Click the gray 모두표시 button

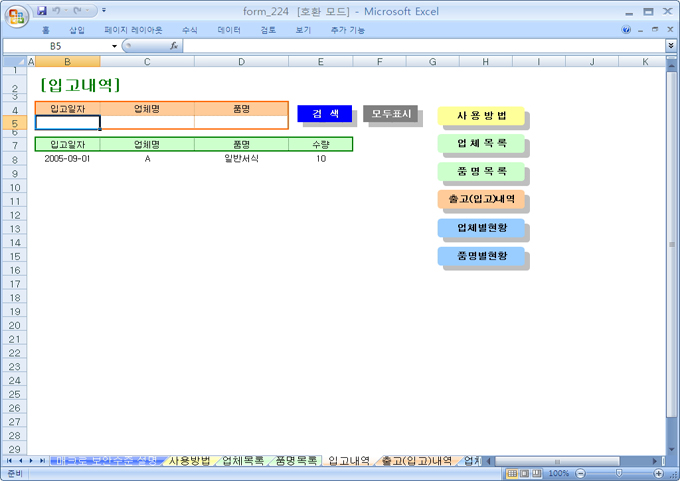pyautogui.click(x=391, y=114)
